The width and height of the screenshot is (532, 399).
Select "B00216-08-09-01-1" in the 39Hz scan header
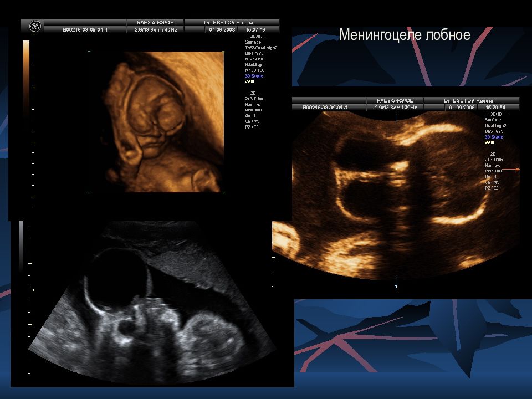click(x=325, y=108)
